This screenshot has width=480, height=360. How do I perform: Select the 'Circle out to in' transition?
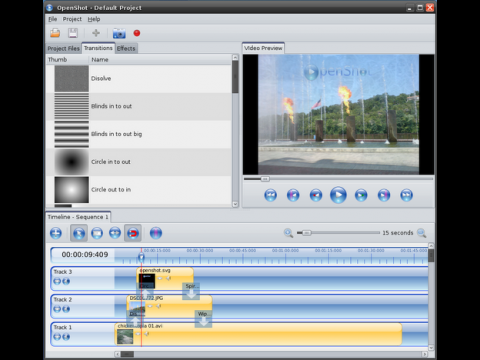pyautogui.click(x=138, y=190)
